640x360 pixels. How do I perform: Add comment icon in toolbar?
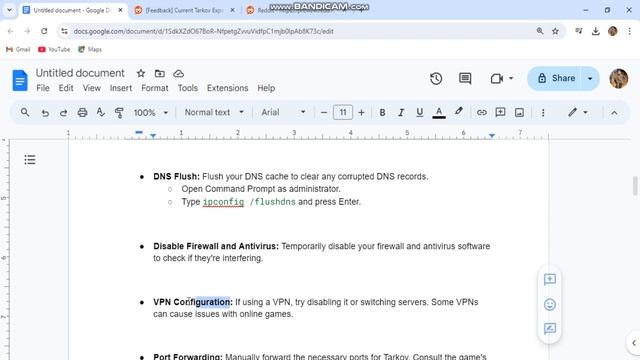(x=500, y=112)
